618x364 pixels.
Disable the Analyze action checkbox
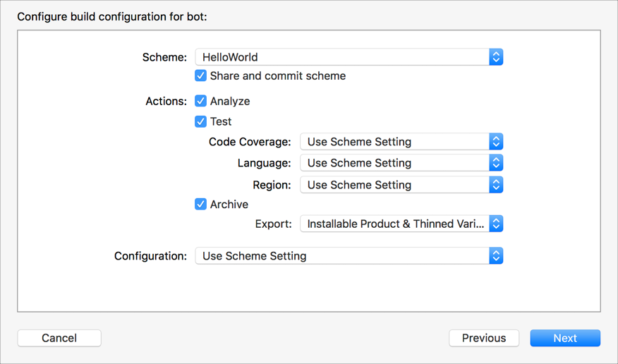tap(201, 101)
